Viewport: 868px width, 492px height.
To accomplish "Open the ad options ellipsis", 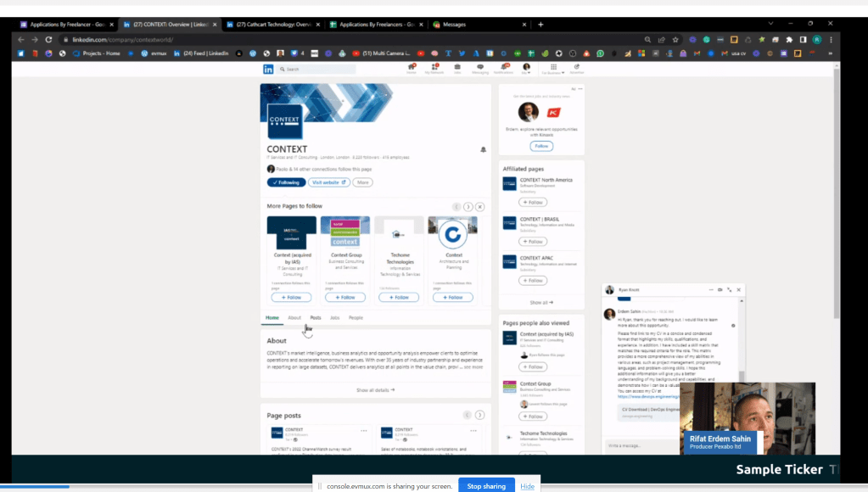I will tap(580, 89).
